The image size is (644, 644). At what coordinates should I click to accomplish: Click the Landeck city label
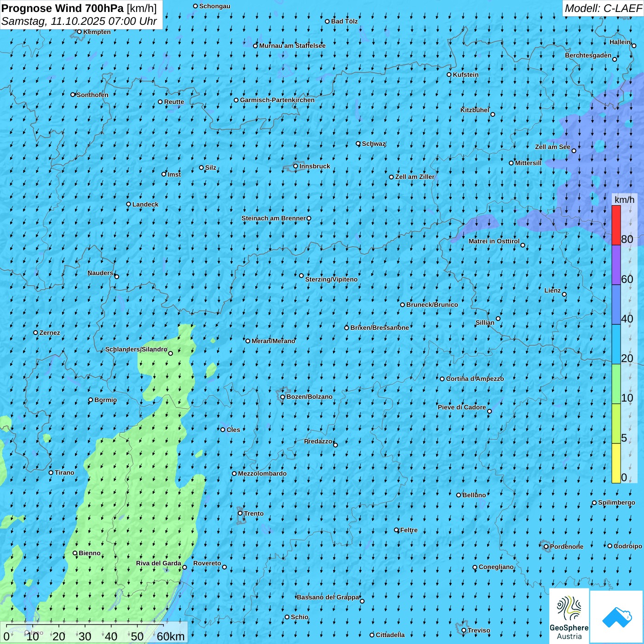pos(145,204)
